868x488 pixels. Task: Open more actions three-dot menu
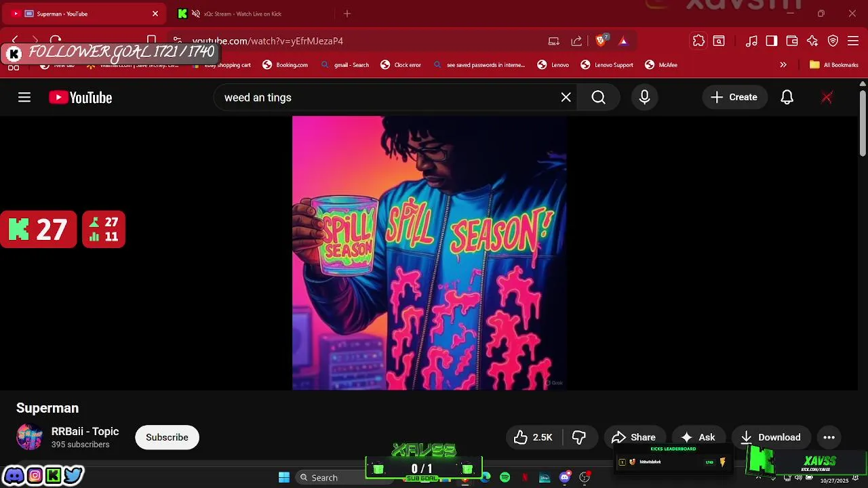[829, 437]
